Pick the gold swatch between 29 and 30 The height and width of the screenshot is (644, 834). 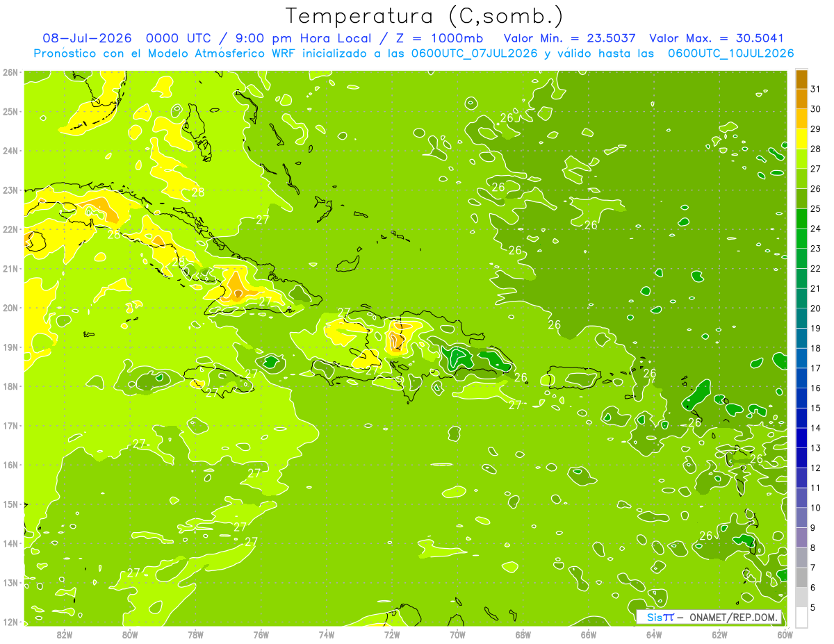coord(801,119)
